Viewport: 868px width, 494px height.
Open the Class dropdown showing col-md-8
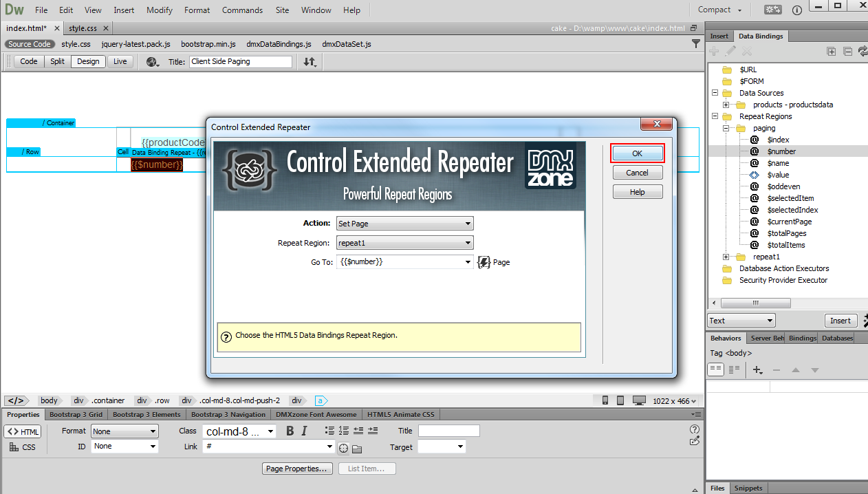click(239, 431)
